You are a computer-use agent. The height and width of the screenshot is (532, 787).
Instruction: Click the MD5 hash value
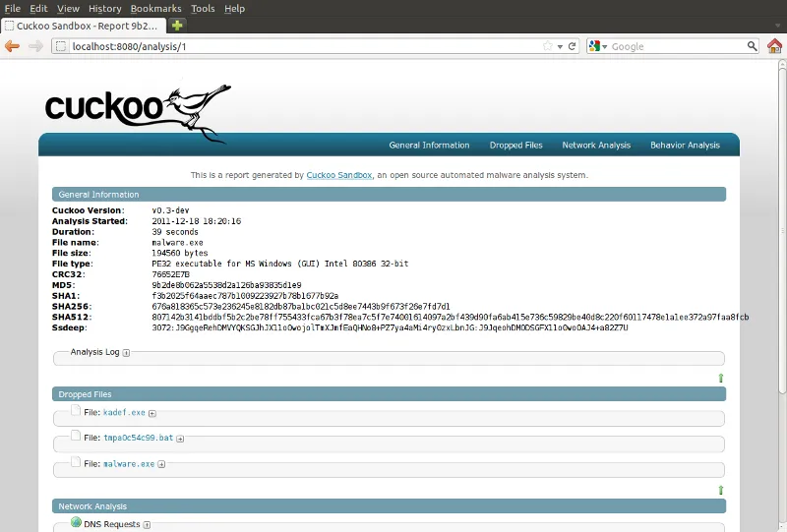(226, 285)
